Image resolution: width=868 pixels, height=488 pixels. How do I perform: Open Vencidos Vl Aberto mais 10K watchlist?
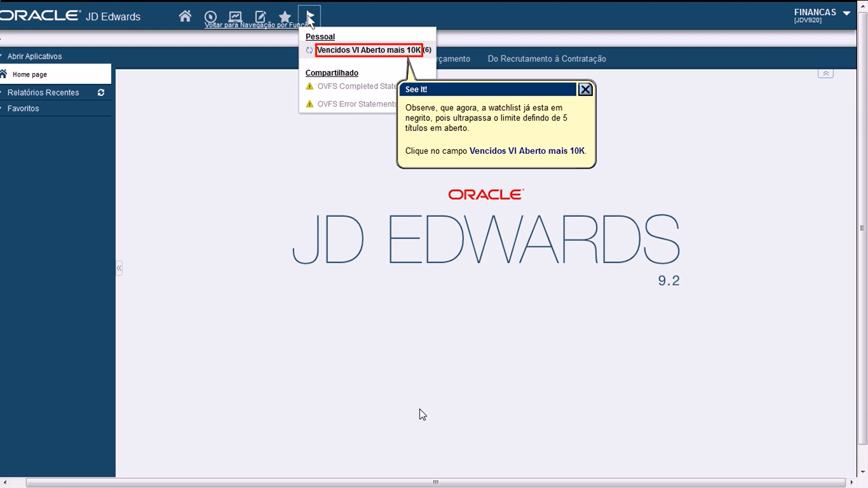click(369, 50)
